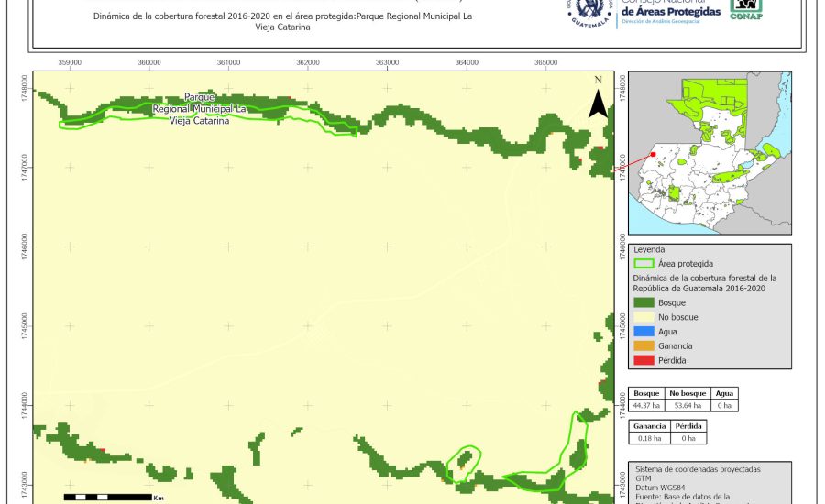Click the Leyenda heading text
This screenshot has width=825, height=504.
648,249
